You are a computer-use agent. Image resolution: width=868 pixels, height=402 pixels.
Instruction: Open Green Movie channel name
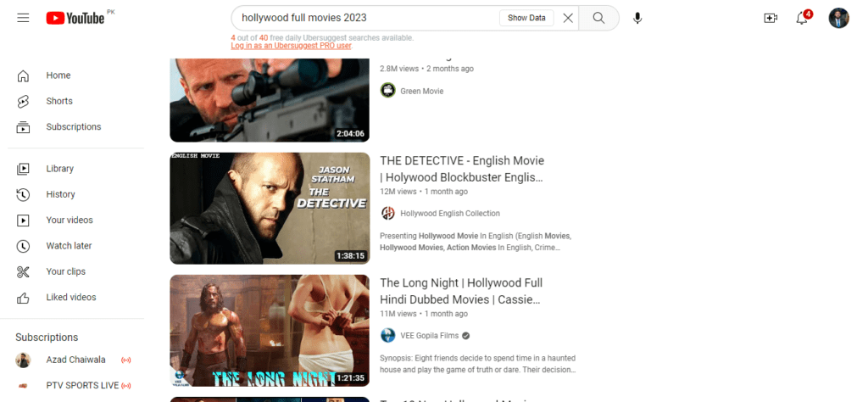click(422, 91)
